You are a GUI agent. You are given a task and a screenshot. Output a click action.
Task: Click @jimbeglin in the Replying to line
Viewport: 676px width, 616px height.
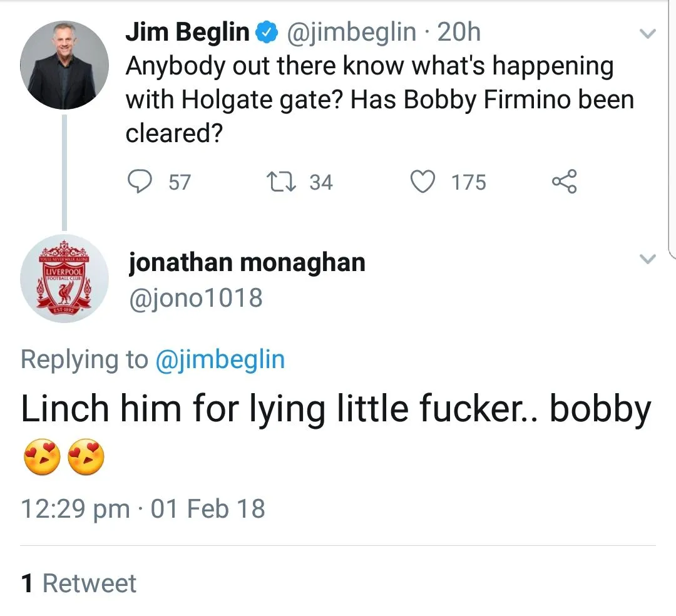[x=219, y=360]
